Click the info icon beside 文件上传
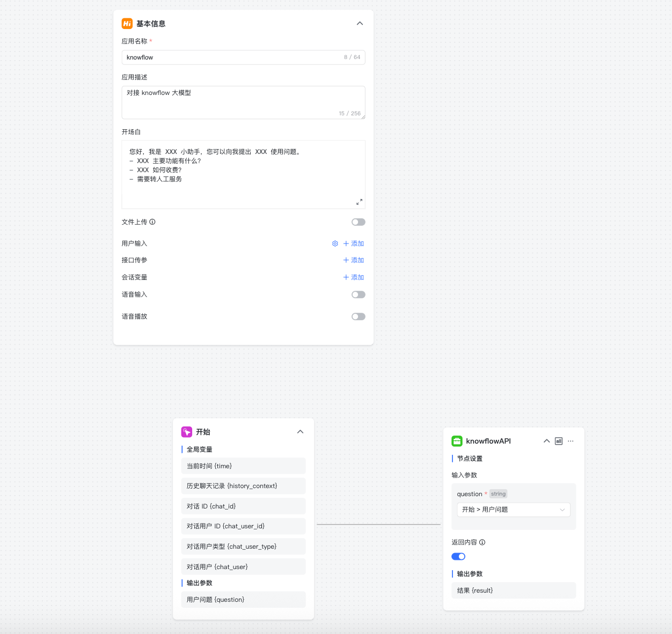 coord(152,222)
